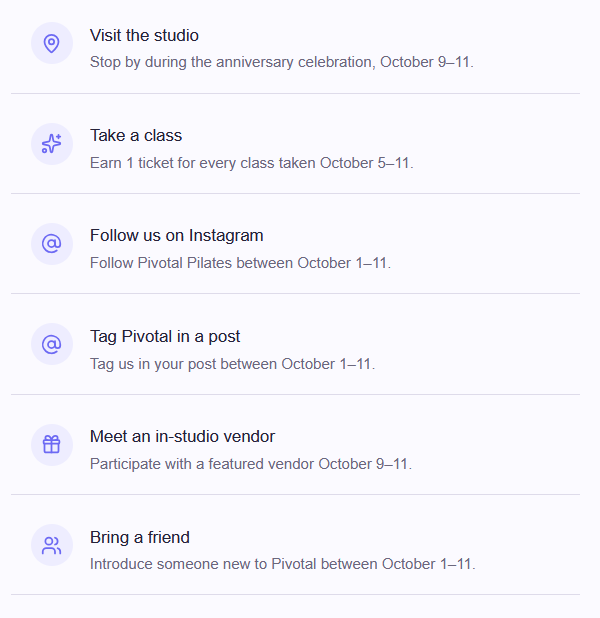The width and height of the screenshot is (600, 618).
Task: Select the Take a class title
Action: [x=136, y=136]
